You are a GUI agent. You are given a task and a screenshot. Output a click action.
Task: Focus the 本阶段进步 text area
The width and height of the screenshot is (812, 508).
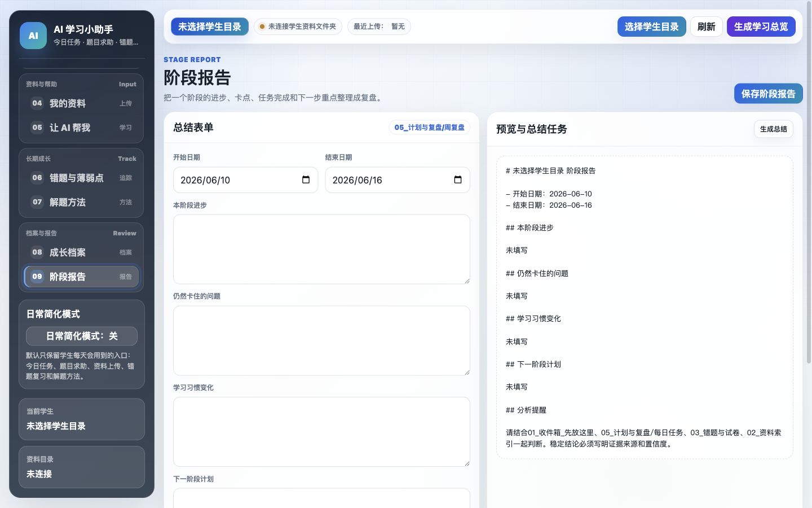click(321, 249)
